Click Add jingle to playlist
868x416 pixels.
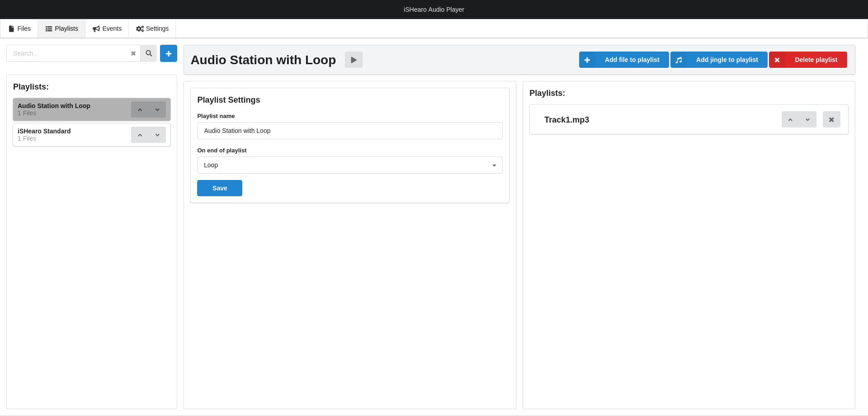pos(719,60)
